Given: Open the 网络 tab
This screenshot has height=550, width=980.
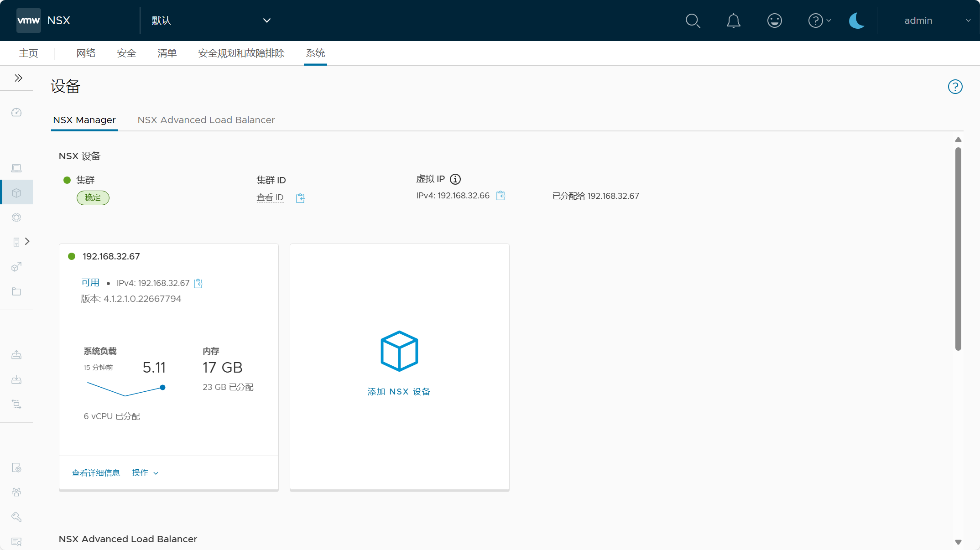Looking at the screenshot, I should (x=86, y=53).
